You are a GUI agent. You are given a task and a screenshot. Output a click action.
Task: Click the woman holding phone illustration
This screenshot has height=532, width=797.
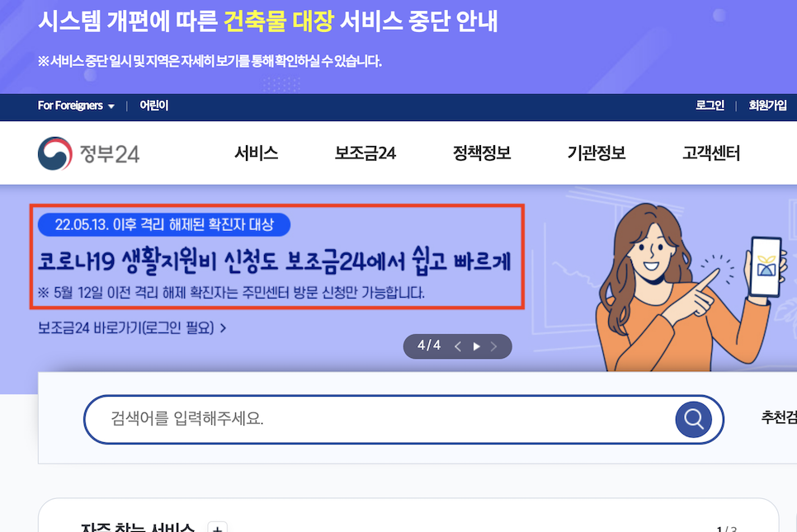click(691, 287)
